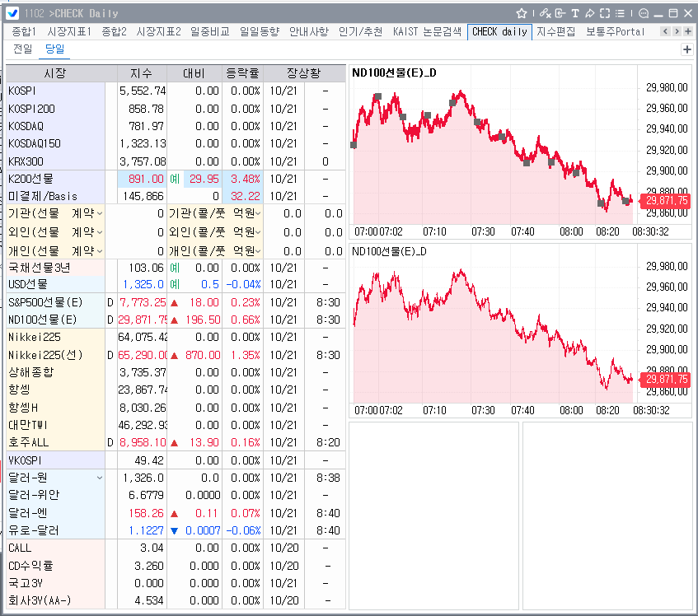Click the CD수익률 row label
Screen dimensions: 698x616
tap(30, 566)
